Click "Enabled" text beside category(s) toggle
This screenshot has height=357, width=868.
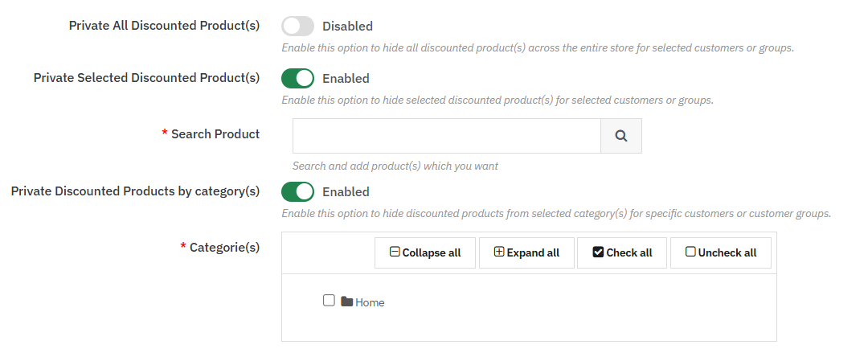(x=346, y=191)
